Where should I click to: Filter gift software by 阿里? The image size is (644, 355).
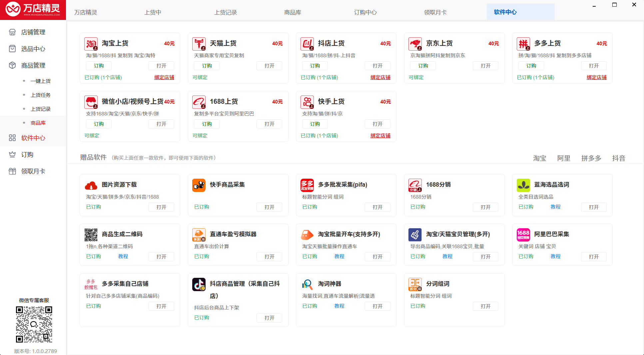(564, 158)
